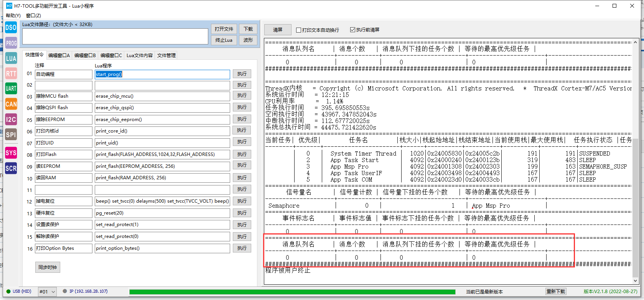Click the output scrollbar up arrow
This screenshot has width=644, height=300.
pyautogui.click(x=635, y=42)
